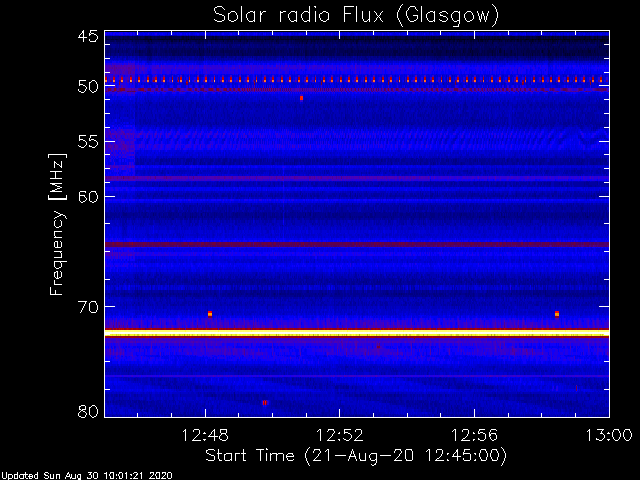This screenshot has width=640, height=480.
Task: Click the 70 frequency tick label
Action: [88, 307]
